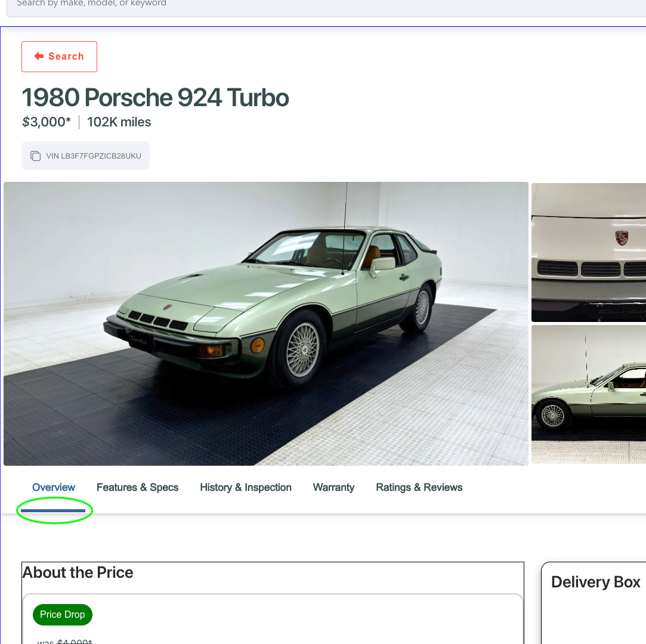Click the About the Price heading

(78, 572)
